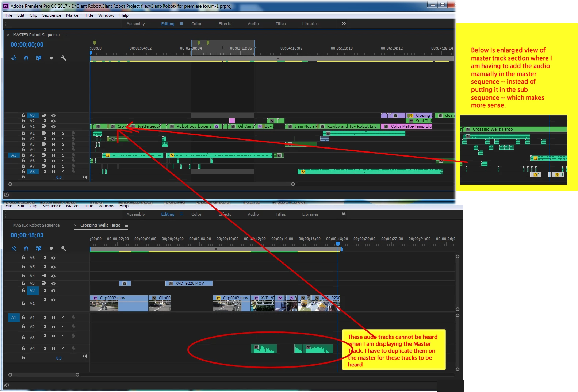Toggle nest-sequence insert icon in top timeline
The width and height of the screenshot is (578, 392).
[x=14, y=58]
